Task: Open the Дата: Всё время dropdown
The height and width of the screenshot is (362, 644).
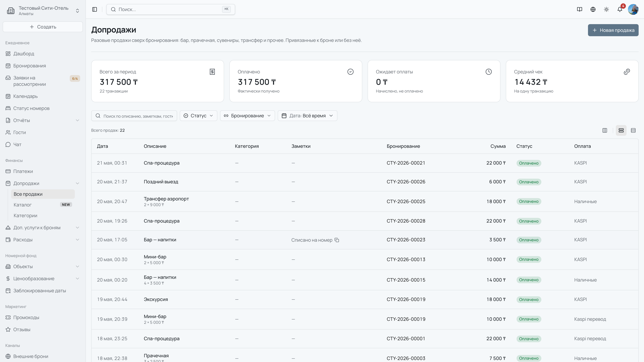Action: pyautogui.click(x=308, y=116)
